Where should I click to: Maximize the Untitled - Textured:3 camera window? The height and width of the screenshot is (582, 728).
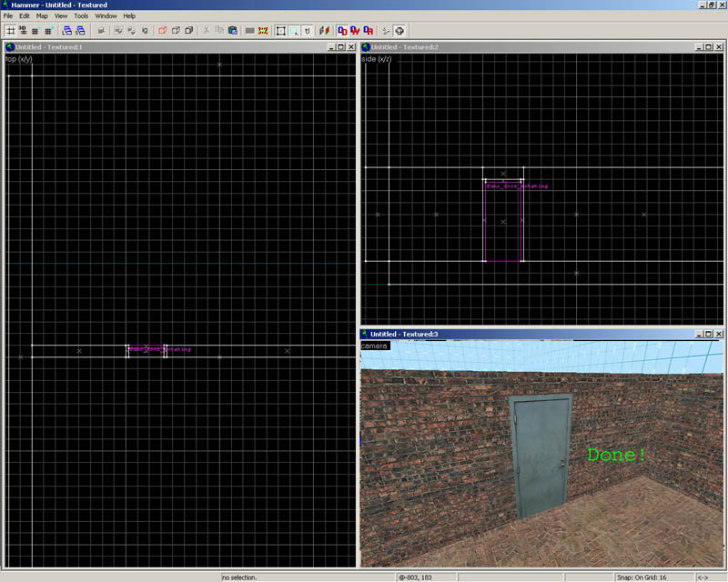(707, 335)
